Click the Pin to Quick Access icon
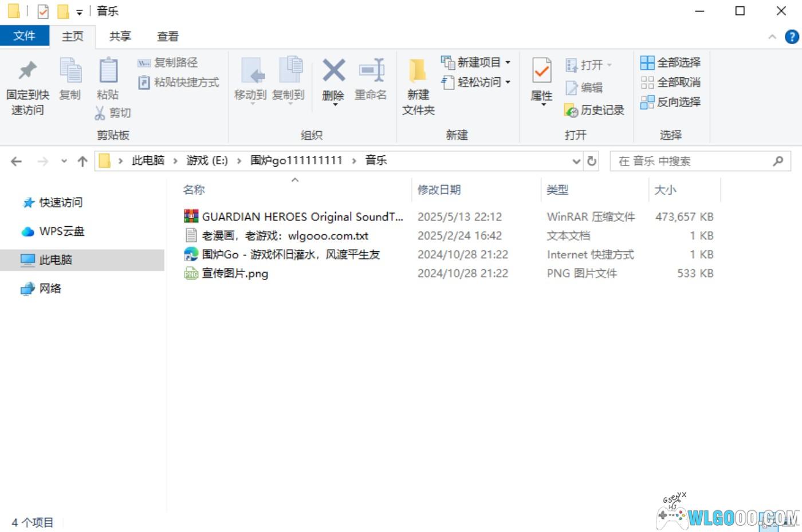Screen dimensions: 802x532 27,71
